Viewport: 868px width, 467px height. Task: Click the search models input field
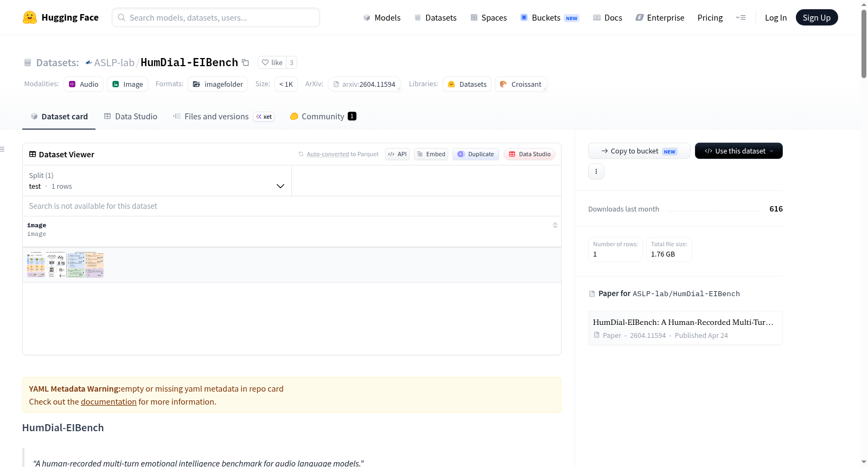(216, 17)
